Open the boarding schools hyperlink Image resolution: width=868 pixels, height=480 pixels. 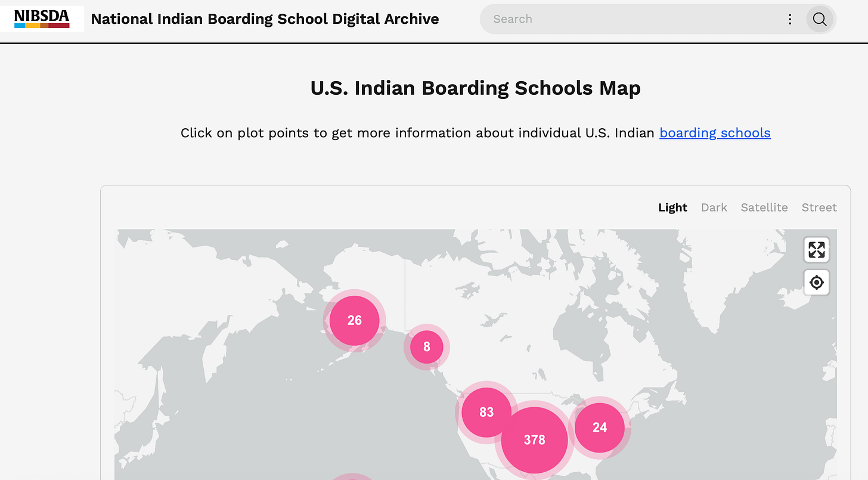pyautogui.click(x=715, y=133)
